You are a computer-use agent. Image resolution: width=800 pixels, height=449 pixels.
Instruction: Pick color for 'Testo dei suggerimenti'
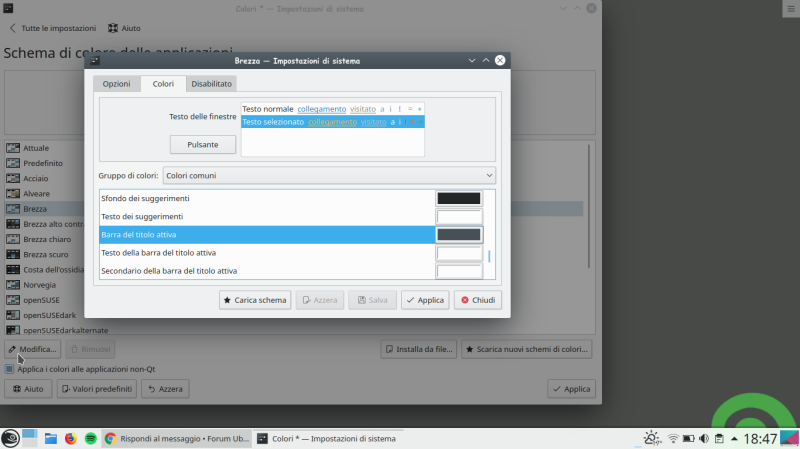click(x=459, y=216)
